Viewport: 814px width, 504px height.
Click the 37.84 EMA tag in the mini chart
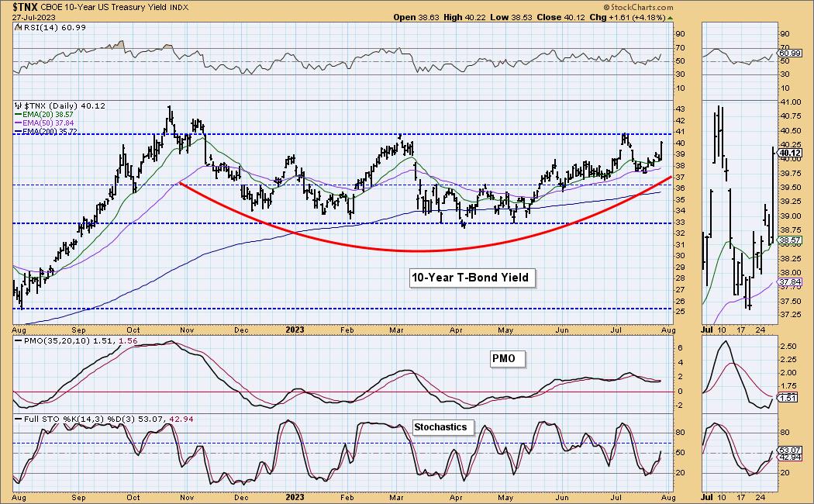coord(792,282)
